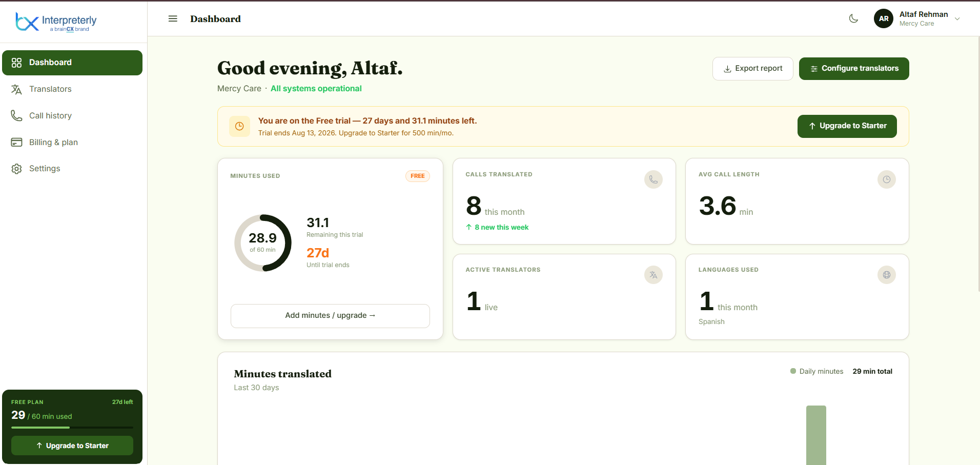
Task: Open Settings from the sidebar
Action: click(72, 169)
